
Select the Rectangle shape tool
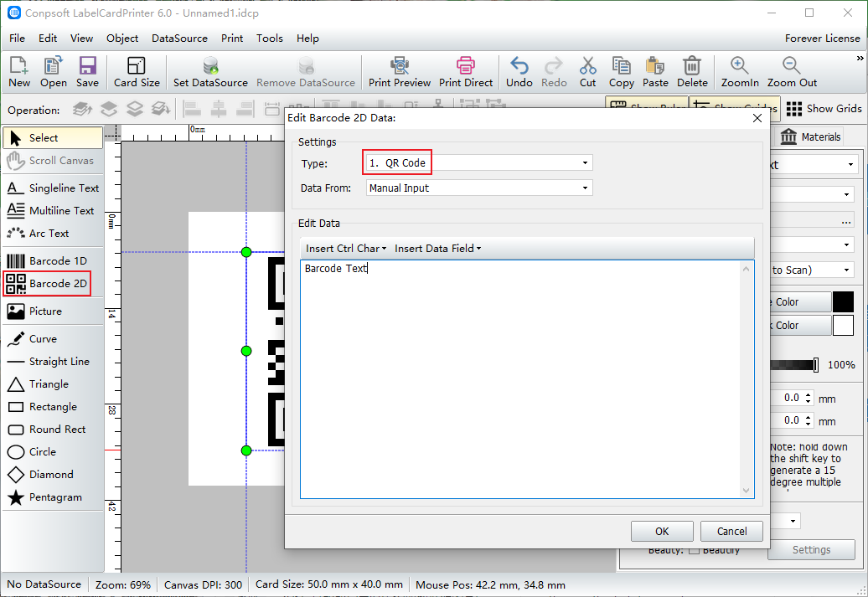pos(53,407)
